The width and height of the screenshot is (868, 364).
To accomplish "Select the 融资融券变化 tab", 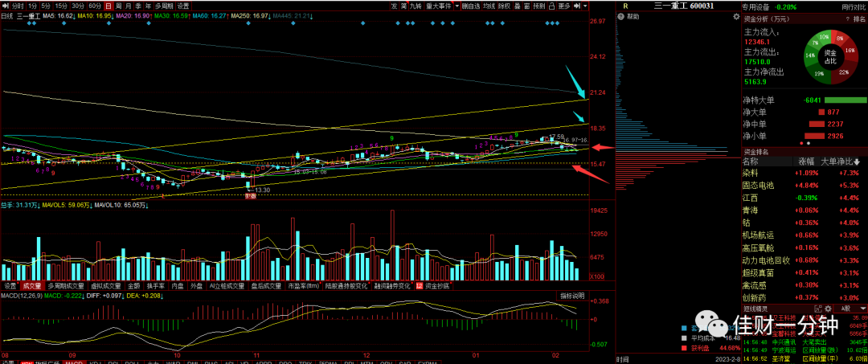I will click(x=394, y=287).
